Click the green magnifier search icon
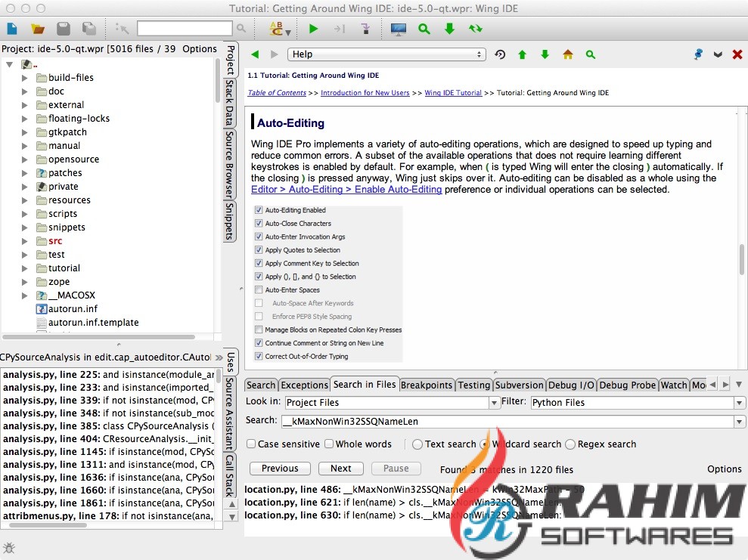Image resolution: width=748 pixels, height=560 pixels. (424, 29)
